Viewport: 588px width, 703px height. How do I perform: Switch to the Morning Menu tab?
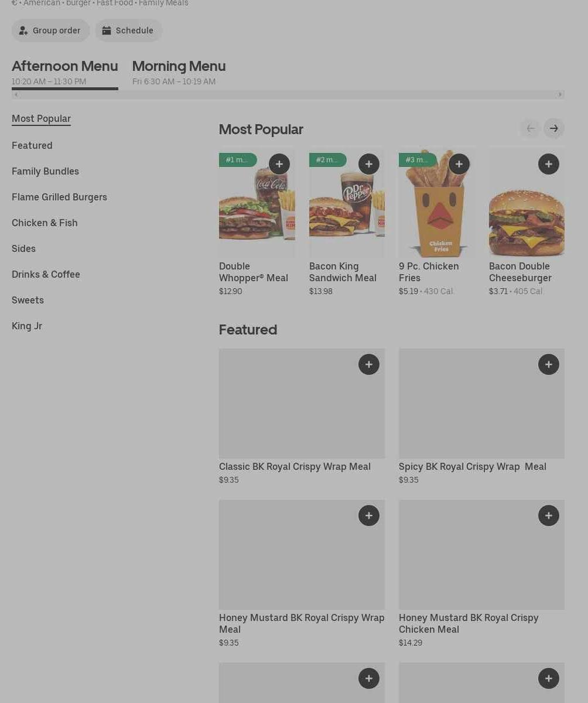coord(179,73)
